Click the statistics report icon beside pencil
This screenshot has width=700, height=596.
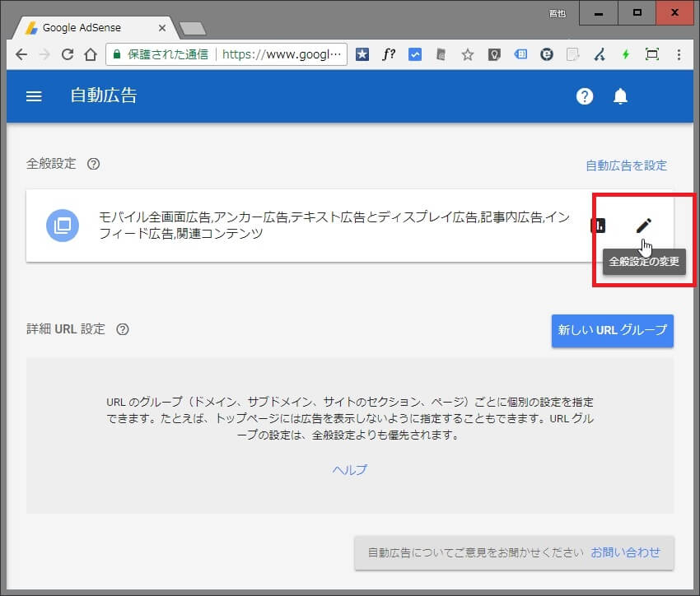598,226
